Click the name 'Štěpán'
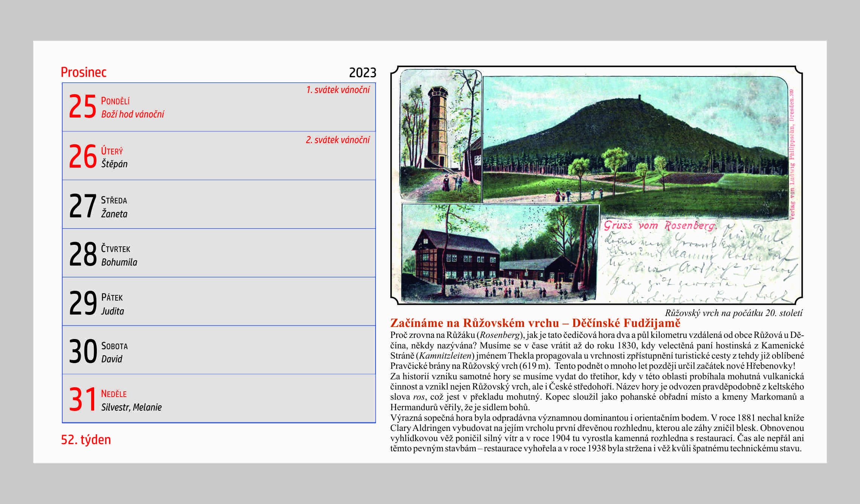The height and width of the screenshot is (504, 860). 114,164
